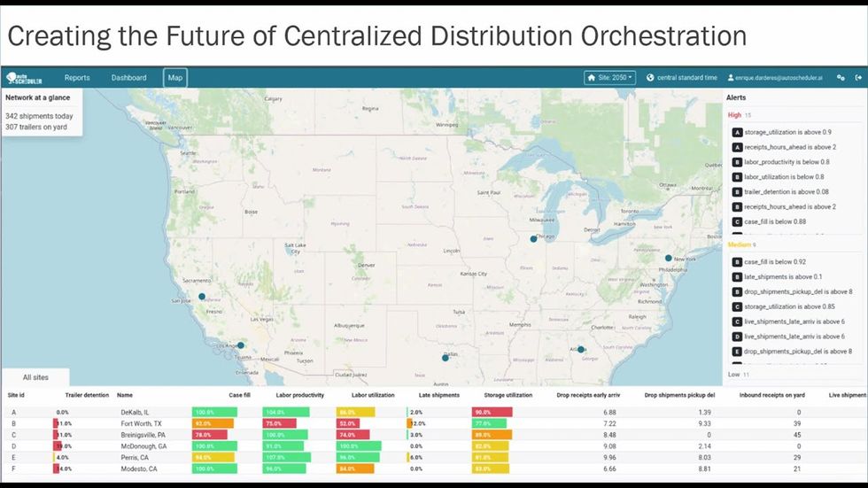Open alert receipts_hours_ahead above 2 for site A
Screen dimensions: 868x488
pyautogui.click(x=790, y=147)
